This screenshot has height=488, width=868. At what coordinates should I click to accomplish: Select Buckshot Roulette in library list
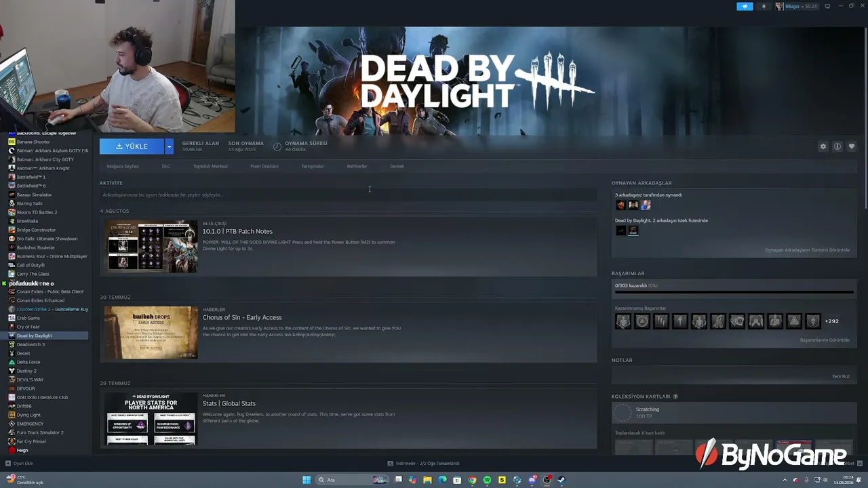[36, 247]
